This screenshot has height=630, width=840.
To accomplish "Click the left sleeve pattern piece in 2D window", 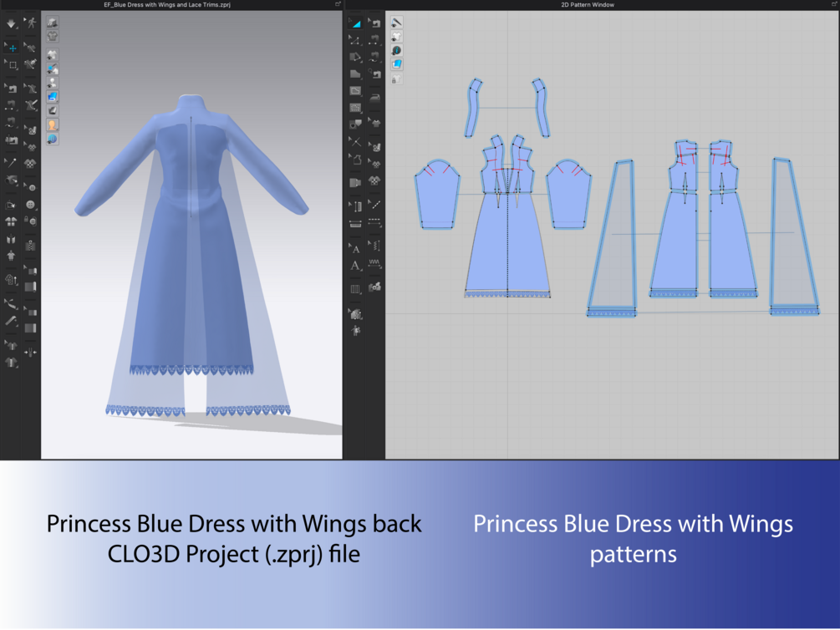I will coord(437,196).
